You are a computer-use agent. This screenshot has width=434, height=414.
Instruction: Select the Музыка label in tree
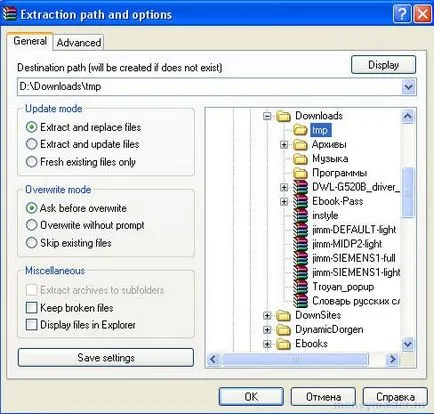(x=330, y=159)
